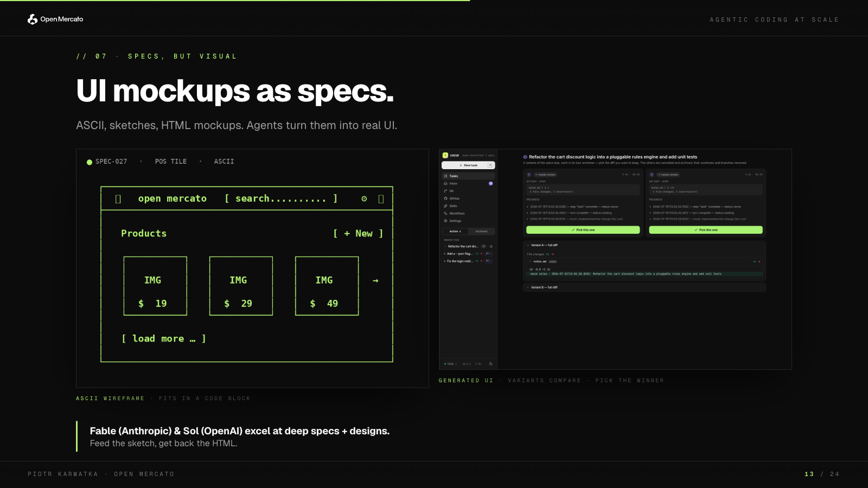The image size is (868, 488).
Task: Pick variant A with 'Pick this one'
Action: (583, 230)
